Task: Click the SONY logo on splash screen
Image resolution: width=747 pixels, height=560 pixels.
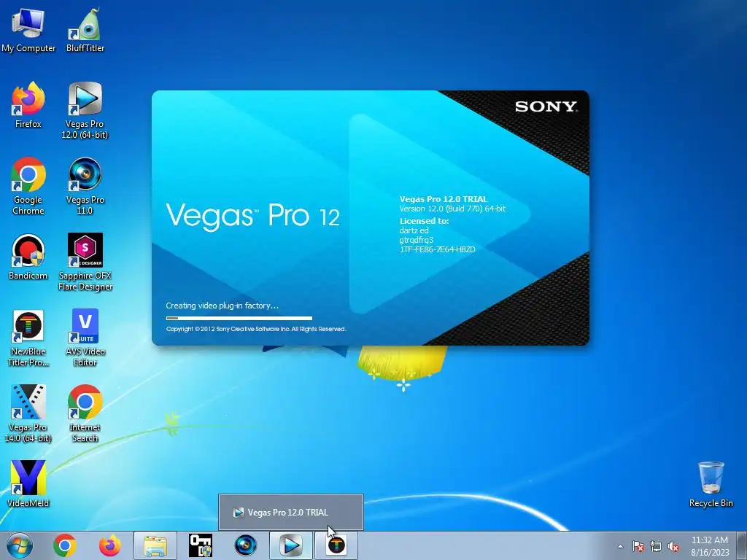Action: click(546, 106)
